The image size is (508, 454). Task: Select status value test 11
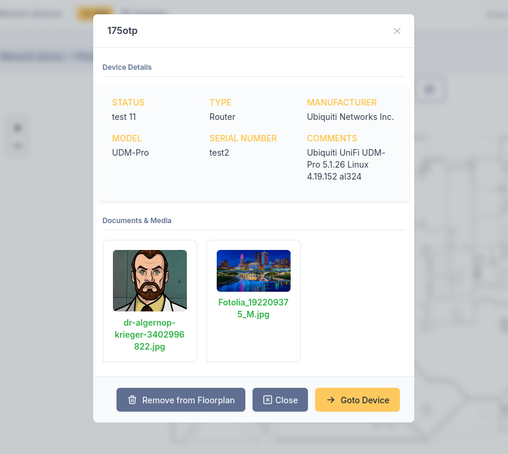124,117
